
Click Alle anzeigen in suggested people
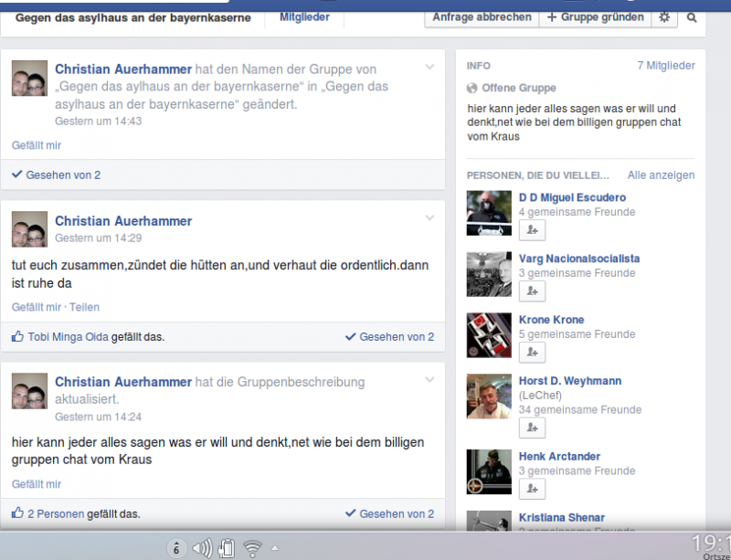click(661, 174)
